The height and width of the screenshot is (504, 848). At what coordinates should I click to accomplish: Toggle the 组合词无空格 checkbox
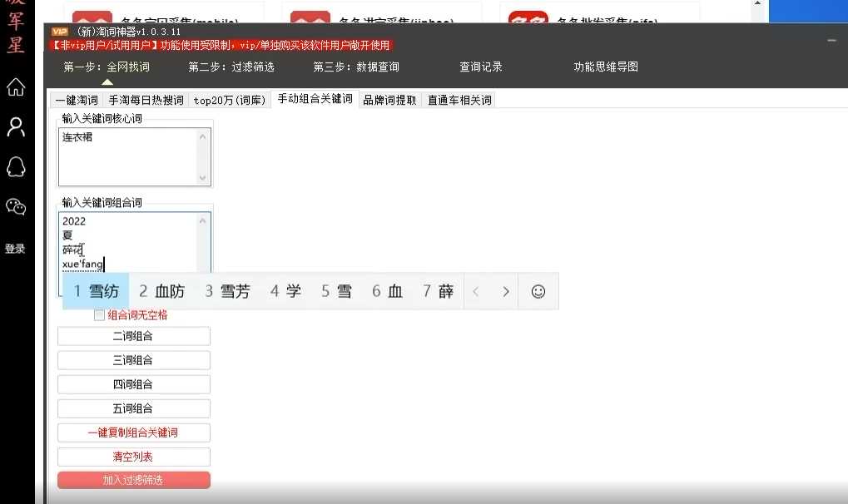[x=99, y=314]
